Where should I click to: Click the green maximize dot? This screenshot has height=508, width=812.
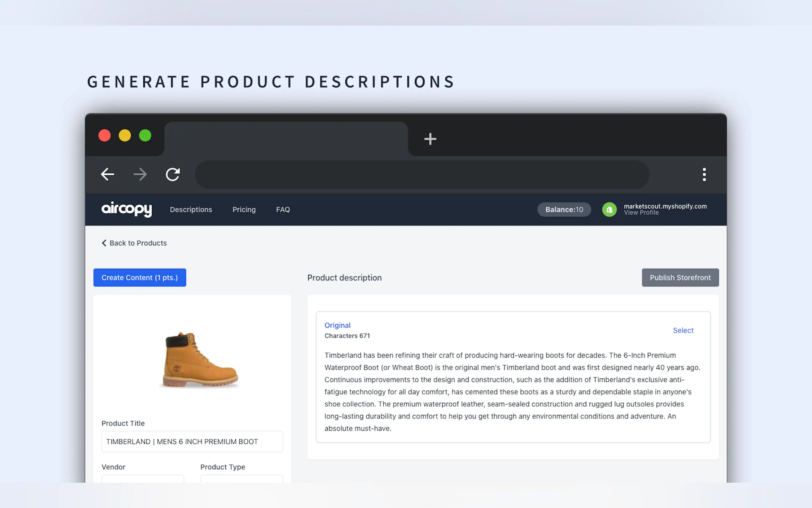pos(145,135)
